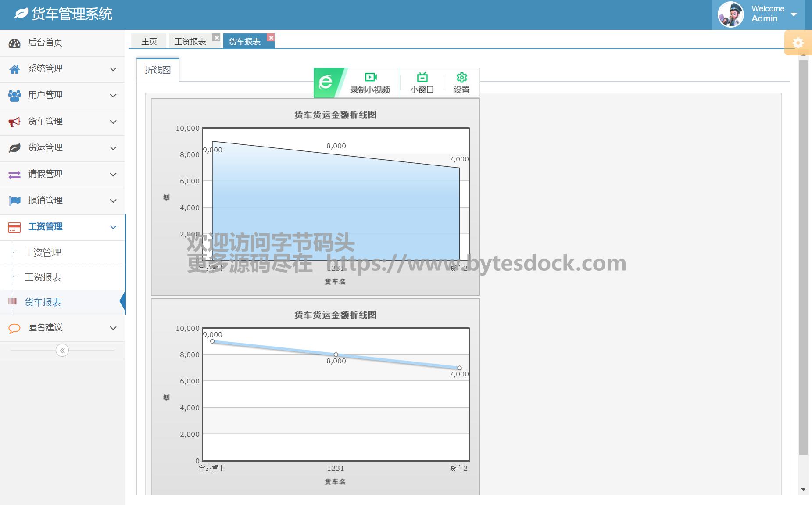Open the orange settings gear panel
This screenshot has height=505, width=812.
(798, 43)
